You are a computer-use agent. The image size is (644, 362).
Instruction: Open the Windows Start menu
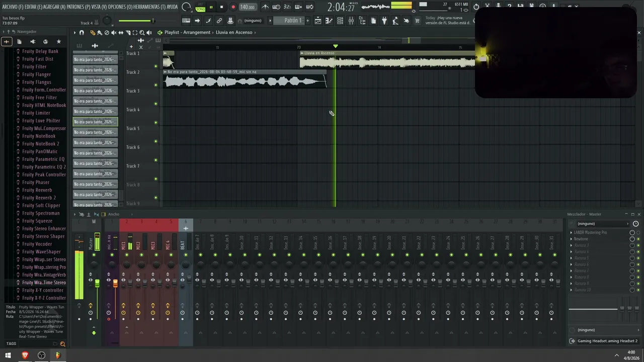(9, 355)
